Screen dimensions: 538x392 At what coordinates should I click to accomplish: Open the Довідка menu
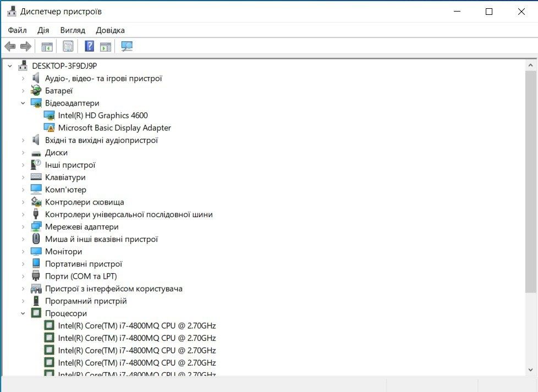110,30
